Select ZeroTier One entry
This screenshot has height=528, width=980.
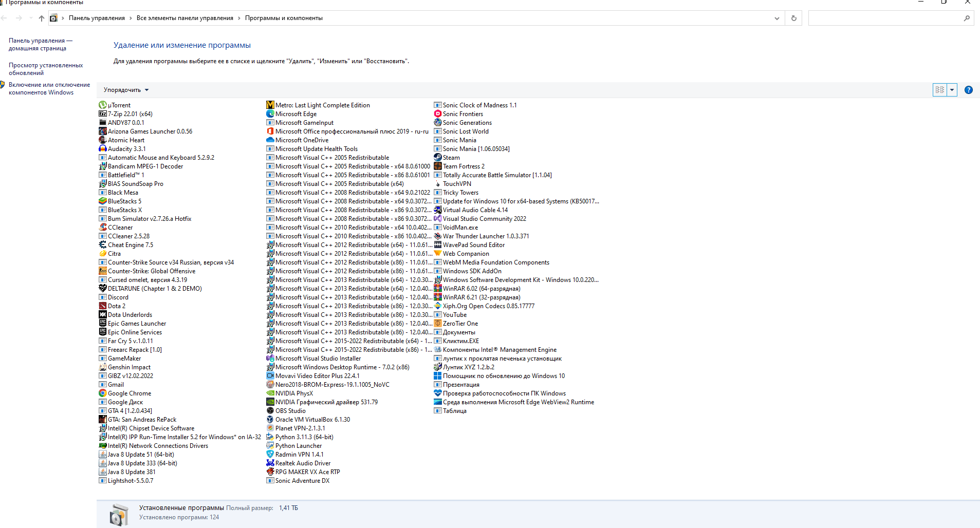click(x=456, y=323)
